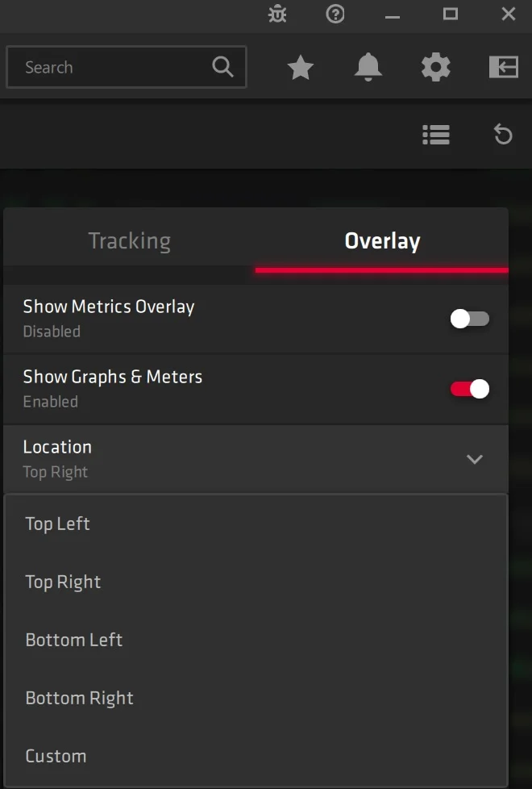Choose Bottom Right location option
532x789 pixels.
pyautogui.click(x=256, y=698)
